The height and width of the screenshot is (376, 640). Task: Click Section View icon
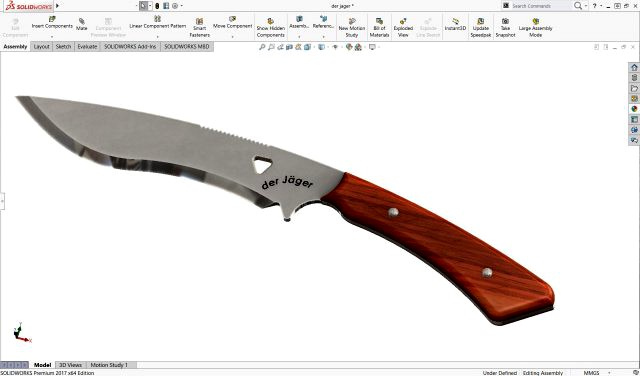[289, 47]
